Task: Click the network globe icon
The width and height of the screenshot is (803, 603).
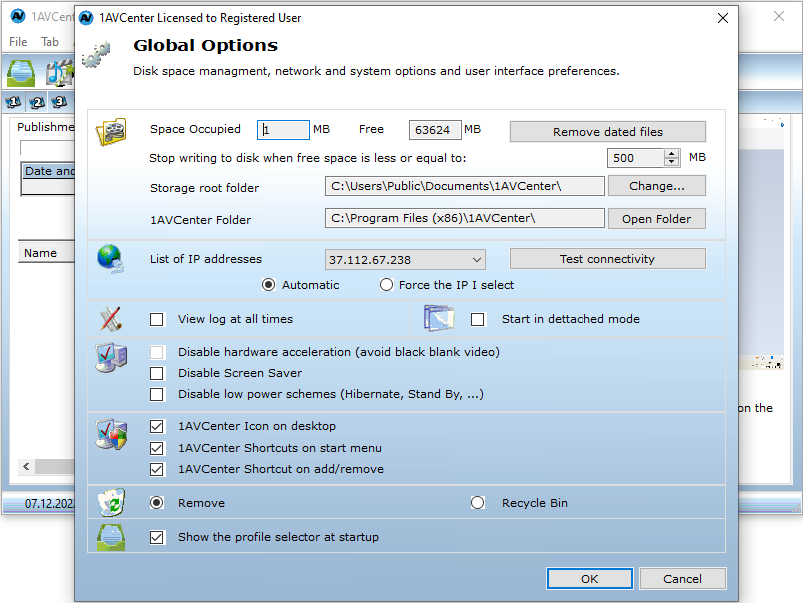Action: coord(110,259)
